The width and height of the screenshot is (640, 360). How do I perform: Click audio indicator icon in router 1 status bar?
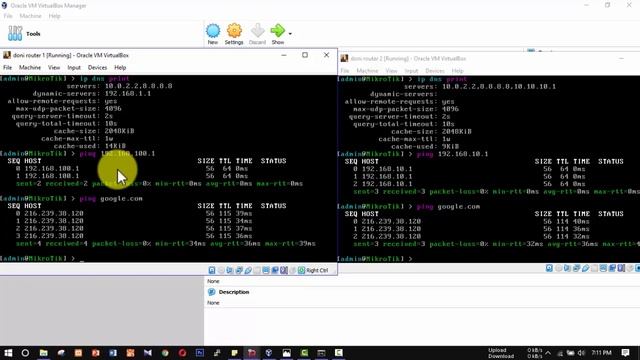(230, 270)
